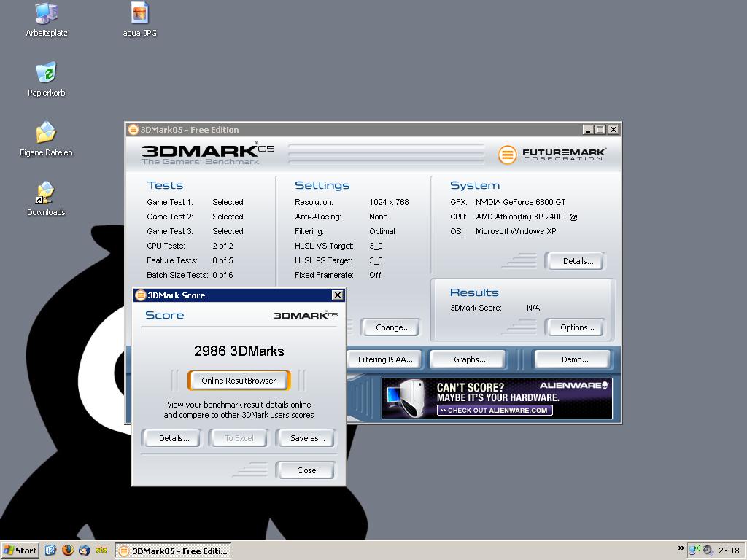The height and width of the screenshot is (560, 747).
Task: Open Filtering & AA settings
Action: (x=385, y=359)
